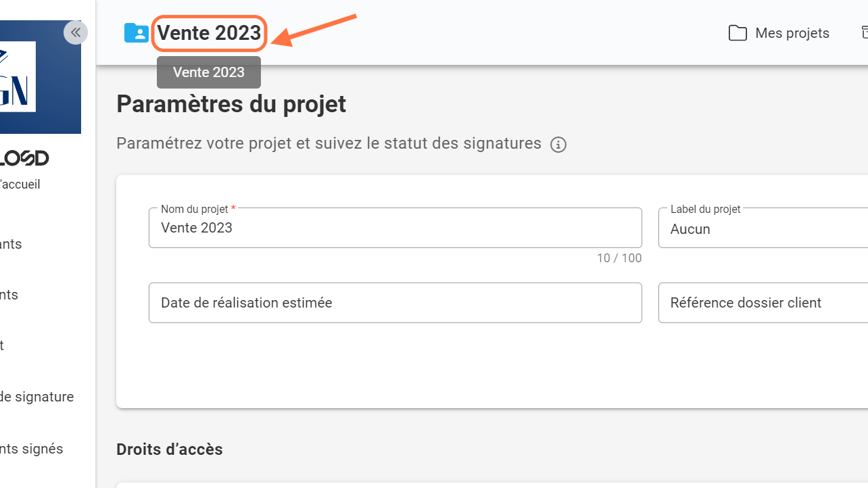Collapse the sidebar with double-chevron button
This screenshot has height=488, width=868.
pos(76,32)
